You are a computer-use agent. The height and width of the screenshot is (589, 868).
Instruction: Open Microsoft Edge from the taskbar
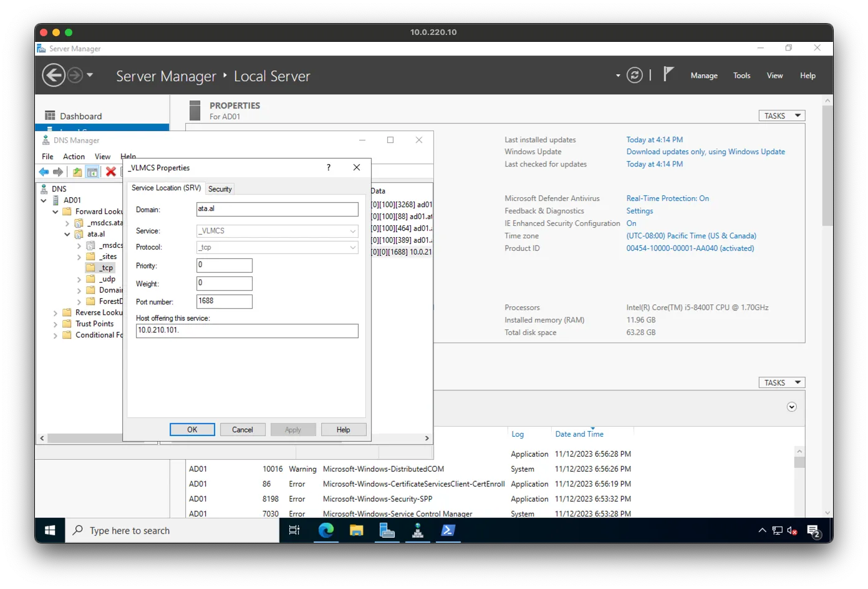(326, 530)
